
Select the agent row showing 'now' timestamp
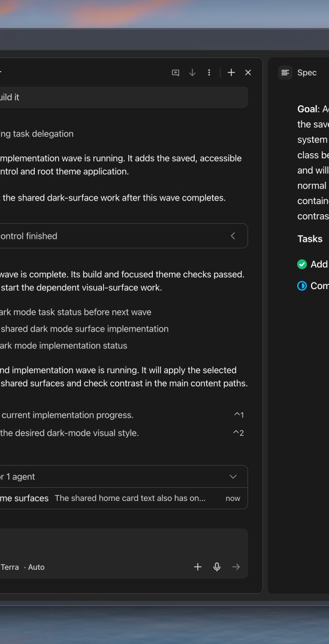[x=123, y=498]
